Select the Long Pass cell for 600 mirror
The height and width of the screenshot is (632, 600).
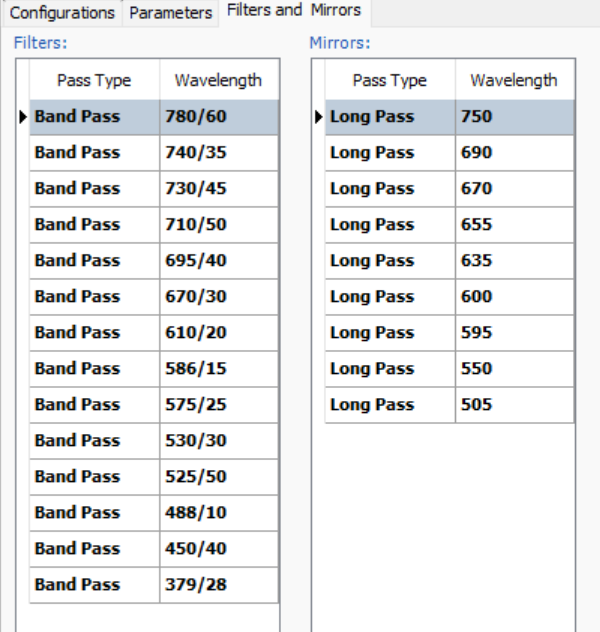(390, 297)
